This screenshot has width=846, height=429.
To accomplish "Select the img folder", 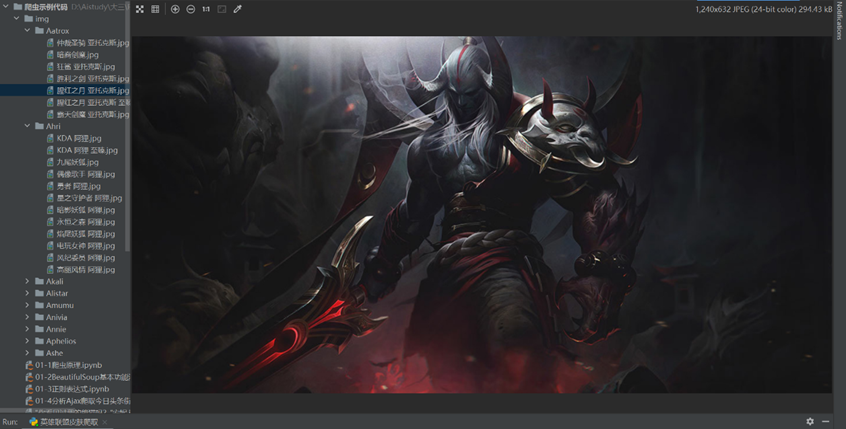I will tap(36, 19).
